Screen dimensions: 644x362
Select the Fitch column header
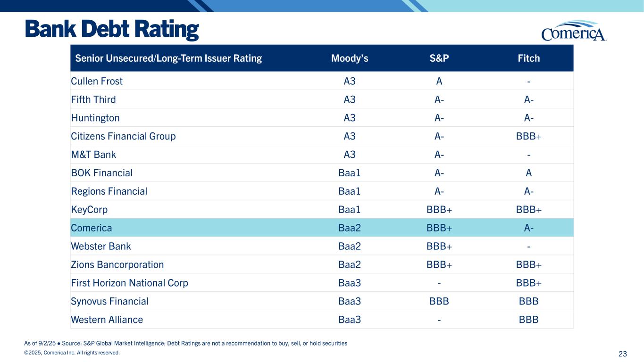click(528, 58)
